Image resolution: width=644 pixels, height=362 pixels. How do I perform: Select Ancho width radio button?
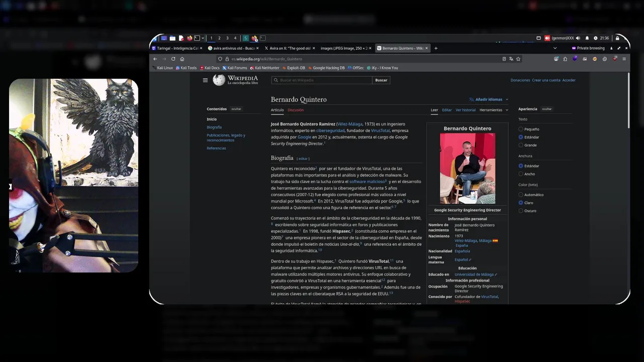[x=521, y=173]
